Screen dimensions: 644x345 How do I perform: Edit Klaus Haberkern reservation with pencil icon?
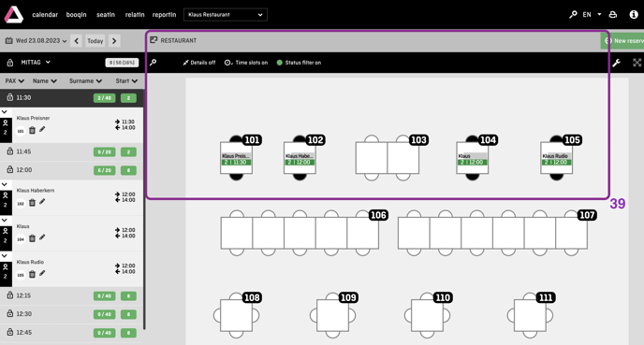coord(42,202)
